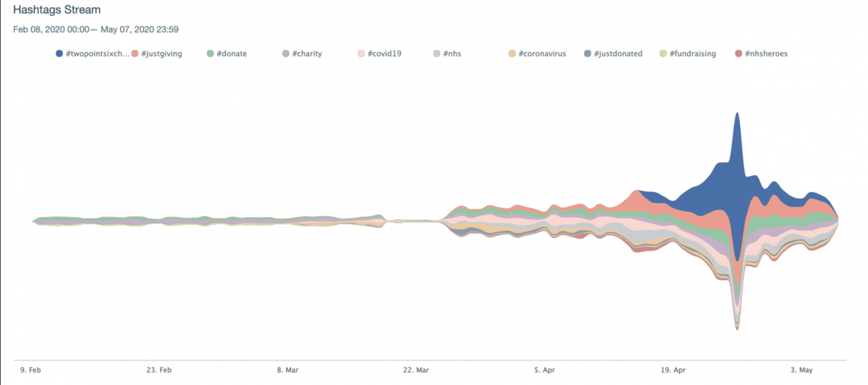This screenshot has width=868, height=385.
Task: Open the Feb 08 – May 07 date range
Action: (x=96, y=29)
